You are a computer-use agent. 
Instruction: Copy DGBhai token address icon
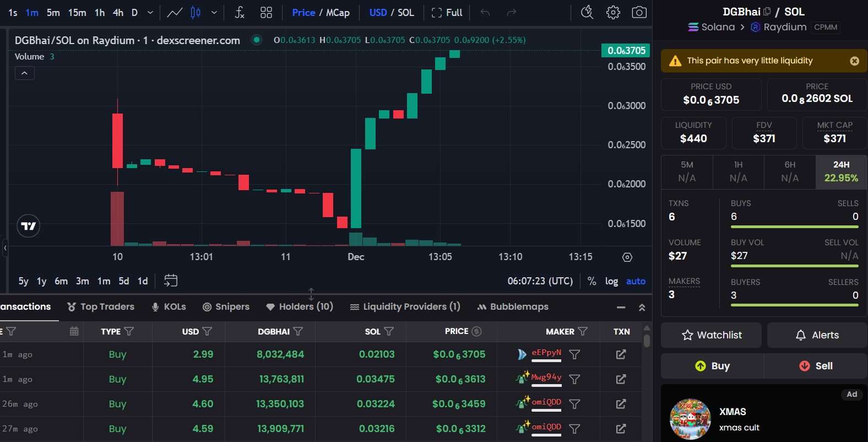[x=767, y=11]
